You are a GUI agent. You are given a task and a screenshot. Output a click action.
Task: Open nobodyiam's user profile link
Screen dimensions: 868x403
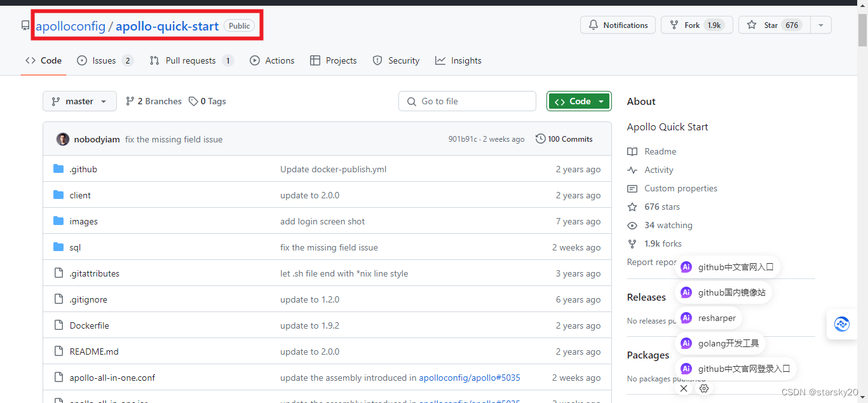(x=97, y=139)
